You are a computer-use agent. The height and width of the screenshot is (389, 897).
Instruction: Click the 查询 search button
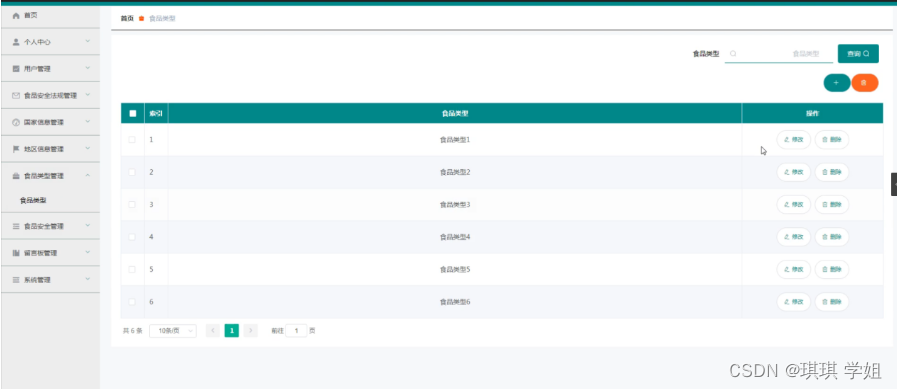(x=858, y=54)
